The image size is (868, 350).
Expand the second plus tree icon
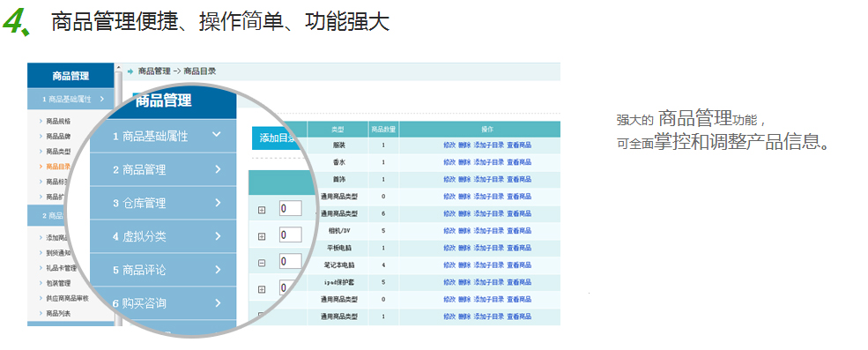point(262,236)
